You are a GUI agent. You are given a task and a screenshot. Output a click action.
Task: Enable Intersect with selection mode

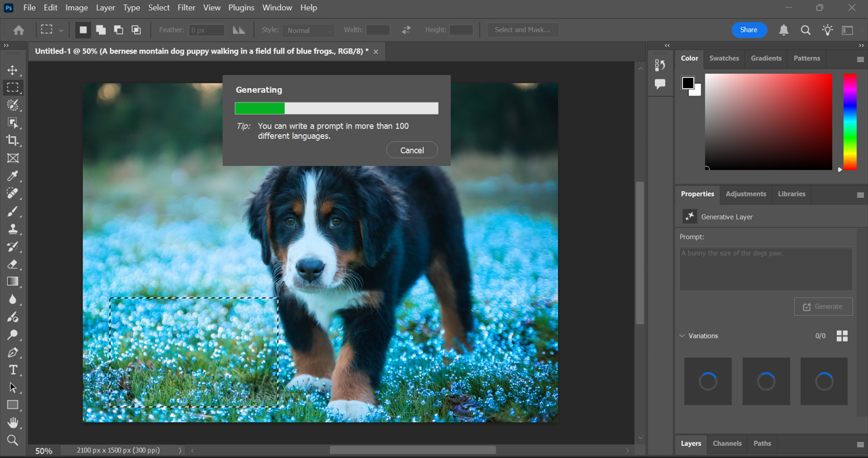[x=136, y=30]
